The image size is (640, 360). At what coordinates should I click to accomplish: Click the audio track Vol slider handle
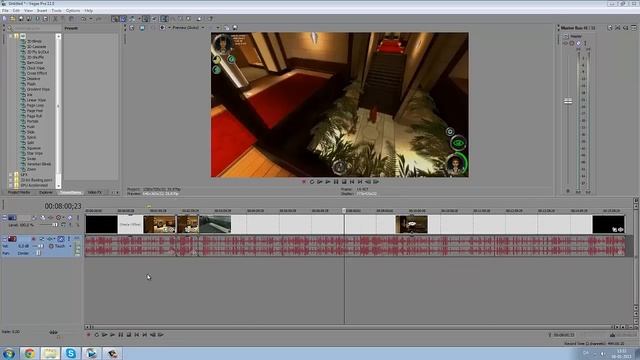(40, 247)
